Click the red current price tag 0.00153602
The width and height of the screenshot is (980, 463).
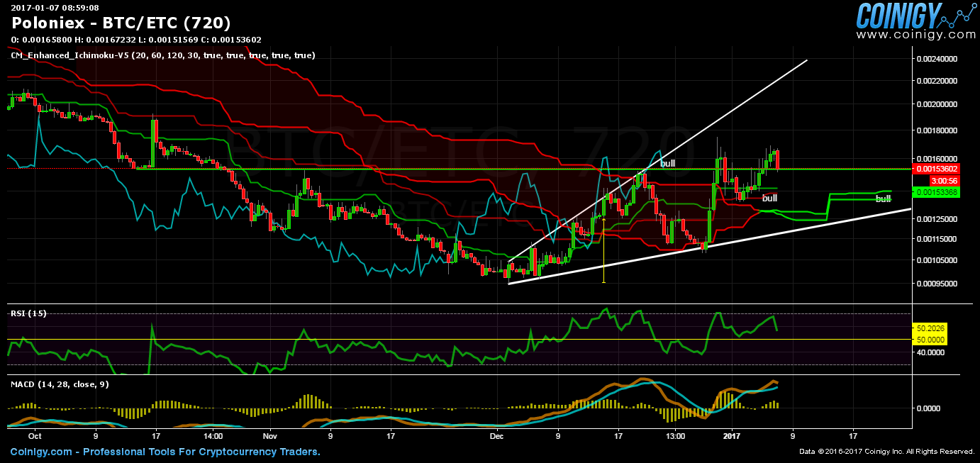click(936, 169)
